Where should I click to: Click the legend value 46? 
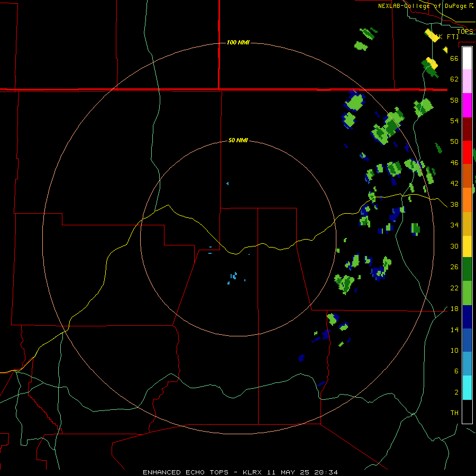(x=454, y=163)
